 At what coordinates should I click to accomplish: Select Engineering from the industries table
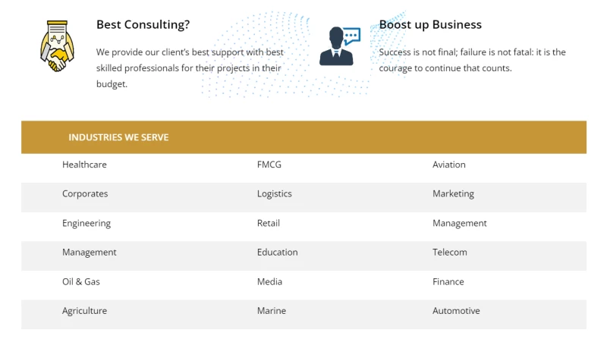coord(86,224)
